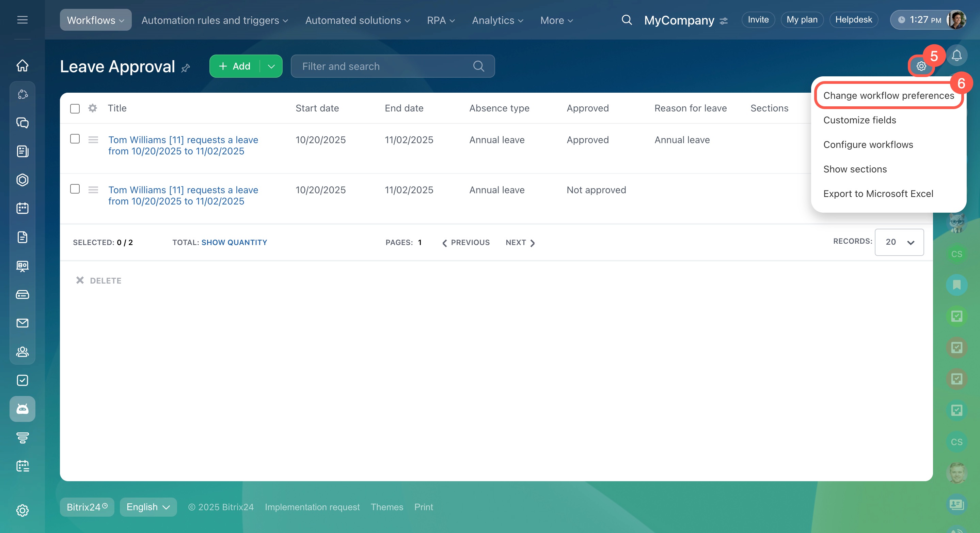Screen dimensions: 980x533
Task: Expand the Add button dropdown arrow
Action: click(271, 66)
